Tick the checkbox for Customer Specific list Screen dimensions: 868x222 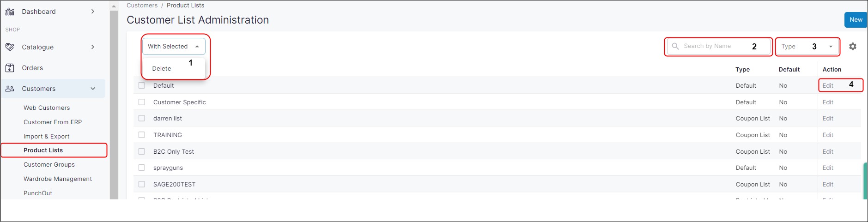[x=142, y=102]
